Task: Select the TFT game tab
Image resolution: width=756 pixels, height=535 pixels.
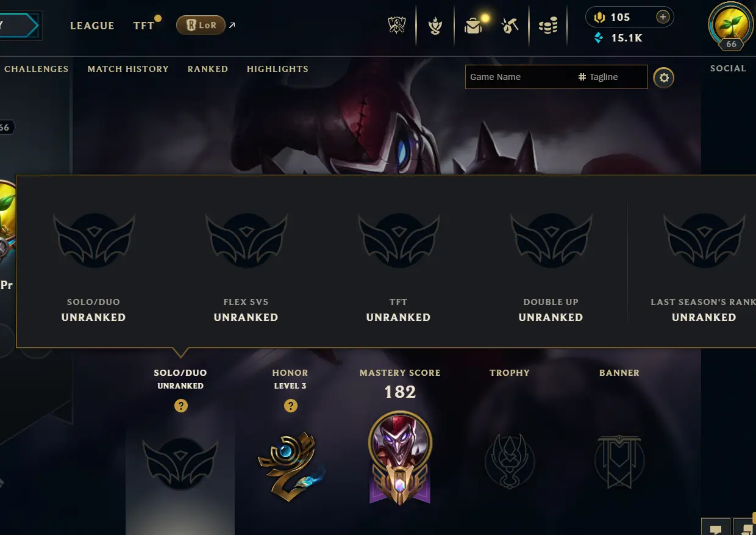Action: click(x=144, y=26)
